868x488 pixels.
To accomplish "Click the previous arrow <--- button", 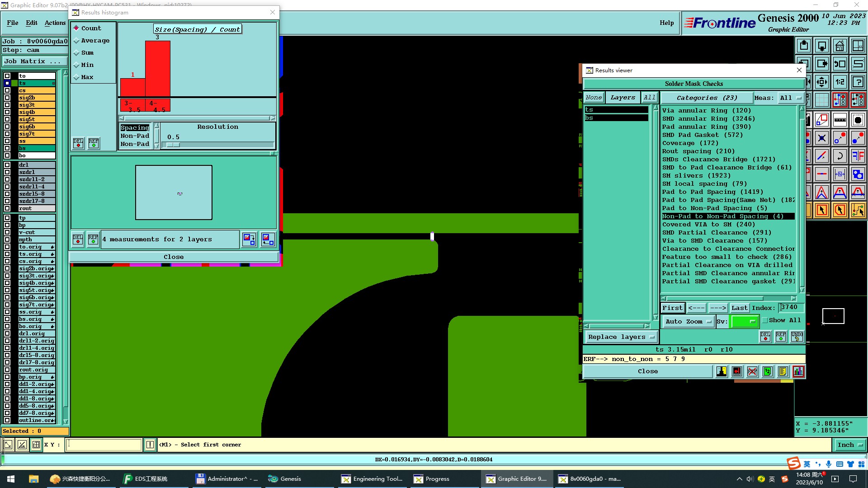I will 696,308.
